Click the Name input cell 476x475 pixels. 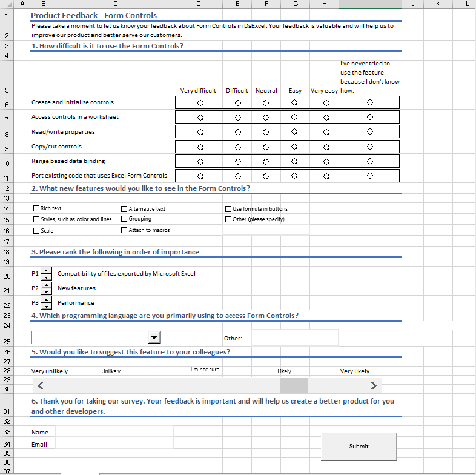[x=114, y=431]
